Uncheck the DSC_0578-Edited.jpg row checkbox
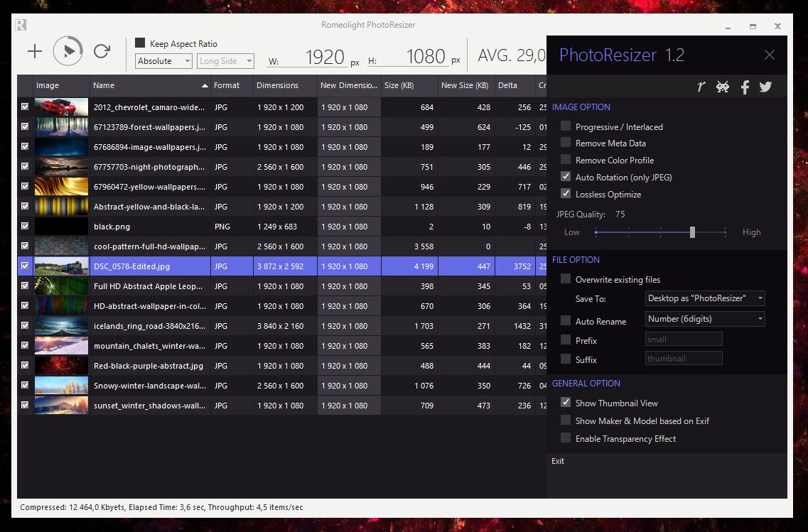The height and width of the screenshot is (532, 808). [x=25, y=266]
